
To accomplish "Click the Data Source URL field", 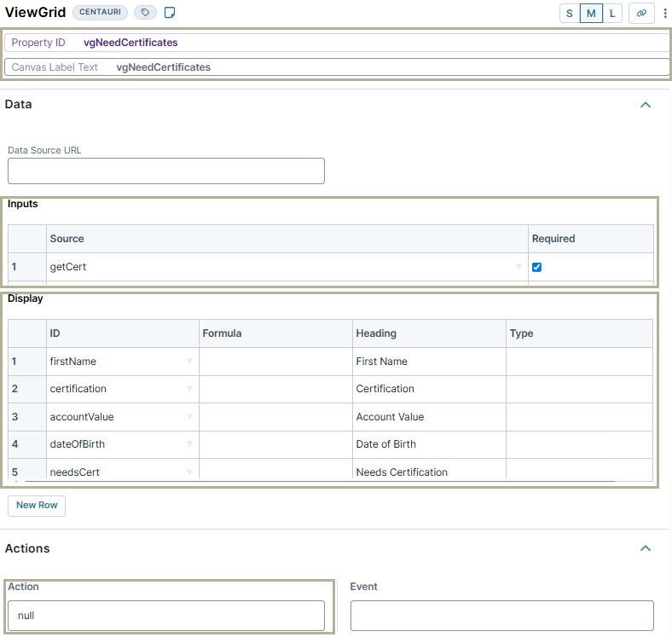I will 166,171.
